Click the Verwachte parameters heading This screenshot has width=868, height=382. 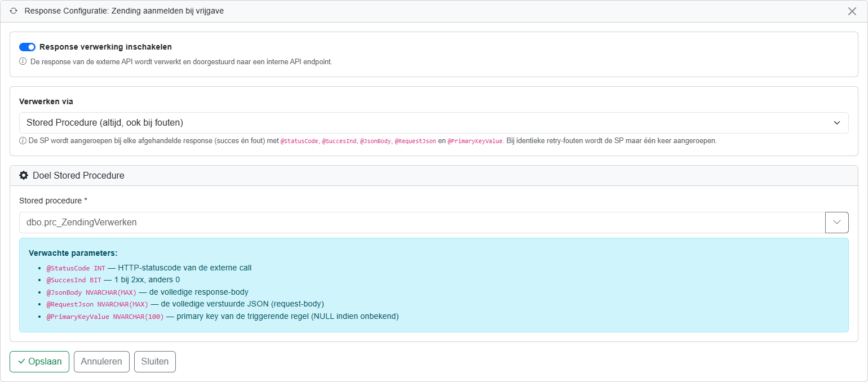(x=73, y=253)
